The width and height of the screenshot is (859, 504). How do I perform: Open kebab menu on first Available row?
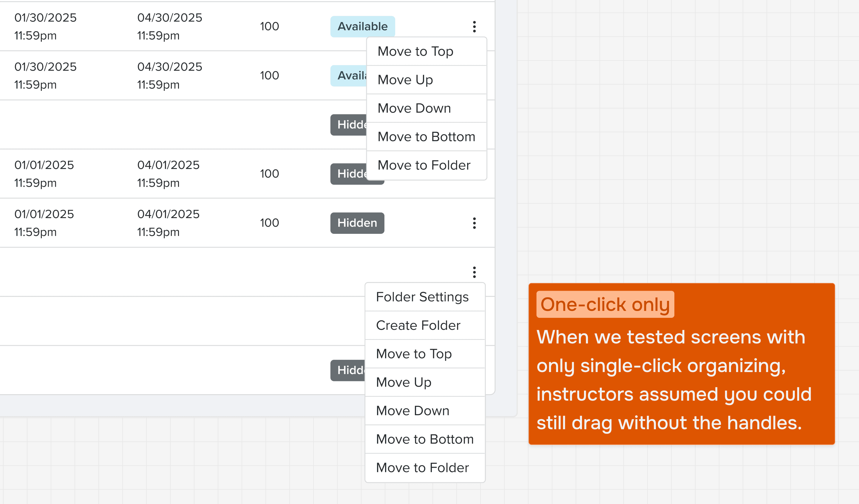(x=474, y=27)
